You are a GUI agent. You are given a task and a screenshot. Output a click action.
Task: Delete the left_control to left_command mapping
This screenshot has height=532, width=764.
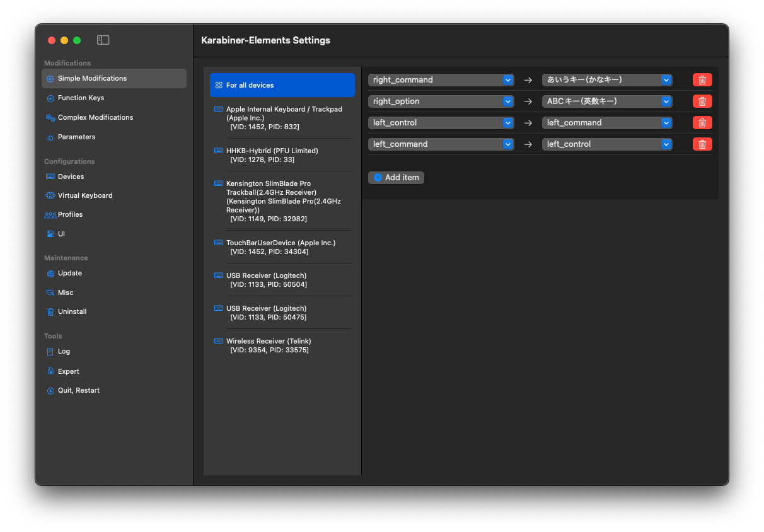pos(702,123)
